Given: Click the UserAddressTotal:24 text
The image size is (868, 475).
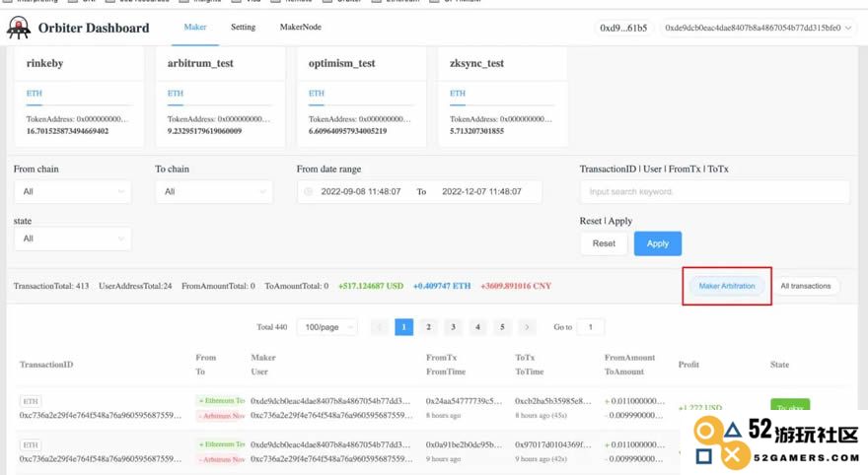Looking at the screenshot, I should (x=135, y=286).
